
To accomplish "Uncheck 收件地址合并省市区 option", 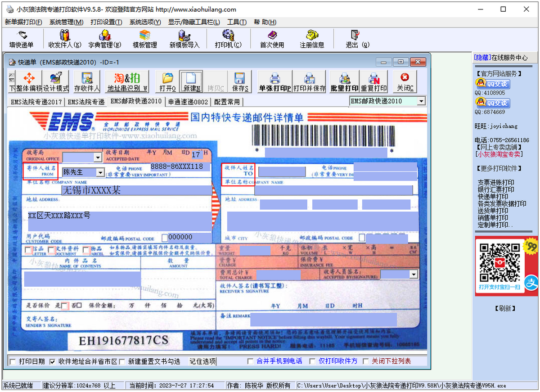I will coord(52,361).
